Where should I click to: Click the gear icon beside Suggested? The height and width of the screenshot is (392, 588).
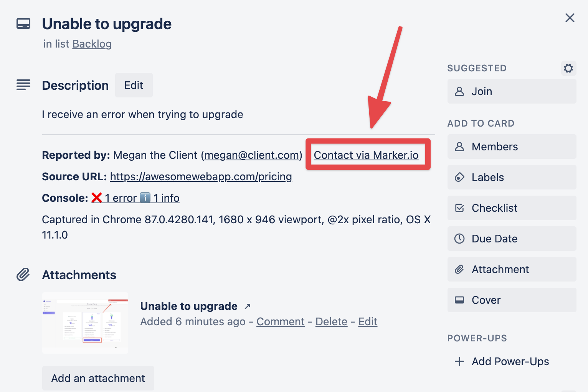(568, 68)
